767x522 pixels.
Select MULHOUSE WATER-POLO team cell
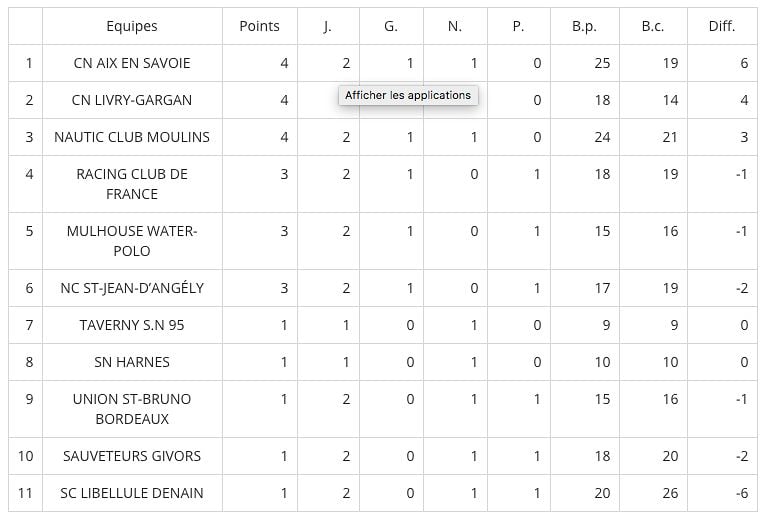click(x=132, y=241)
